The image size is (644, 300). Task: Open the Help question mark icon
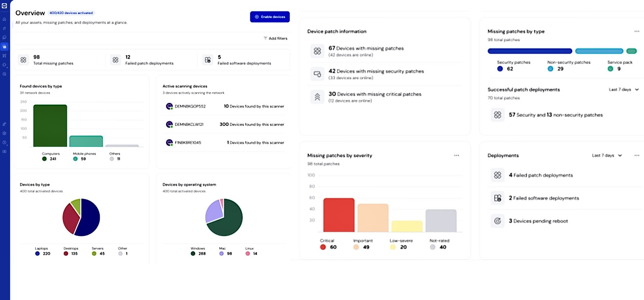[x=4, y=143]
